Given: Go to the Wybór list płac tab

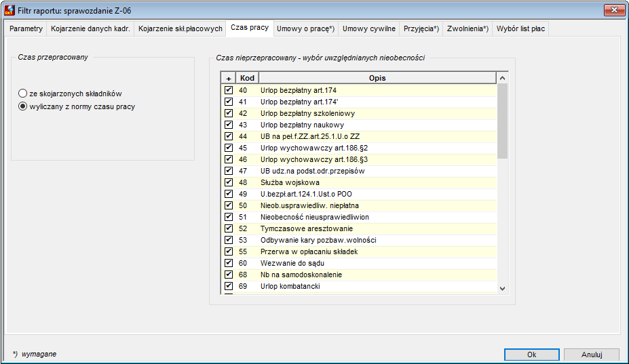Looking at the screenshot, I should coord(520,29).
